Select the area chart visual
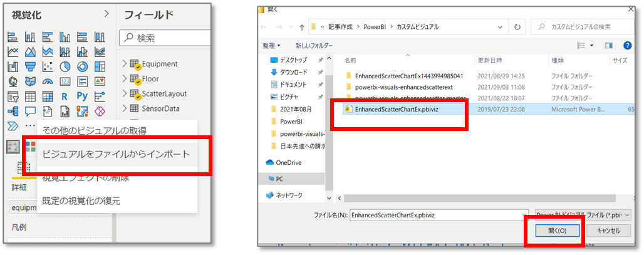This screenshot has height=255, width=644. 30,52
